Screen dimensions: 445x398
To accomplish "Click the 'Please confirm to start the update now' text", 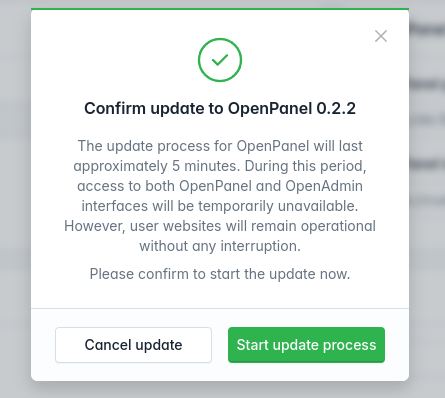I will (220, 274).
